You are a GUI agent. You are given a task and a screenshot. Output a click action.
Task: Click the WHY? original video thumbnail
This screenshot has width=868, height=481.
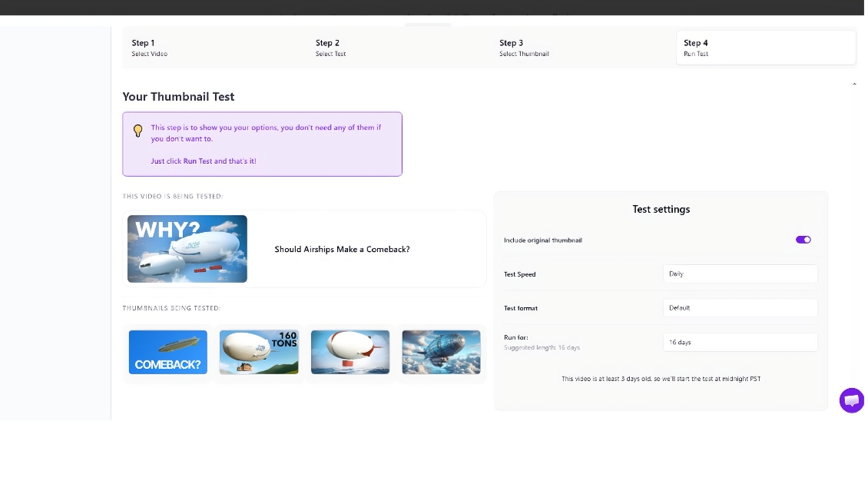[187, 249]
